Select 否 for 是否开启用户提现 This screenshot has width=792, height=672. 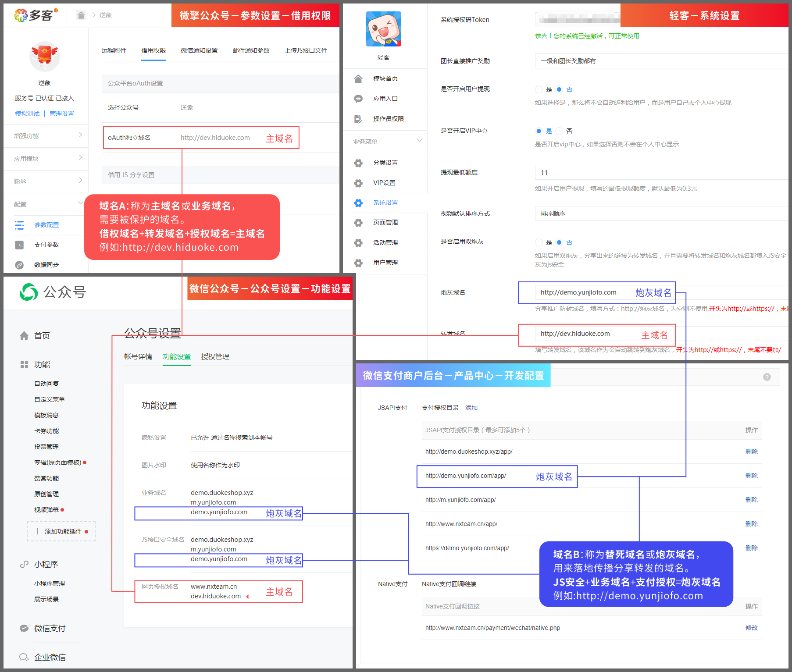point(559,89)
